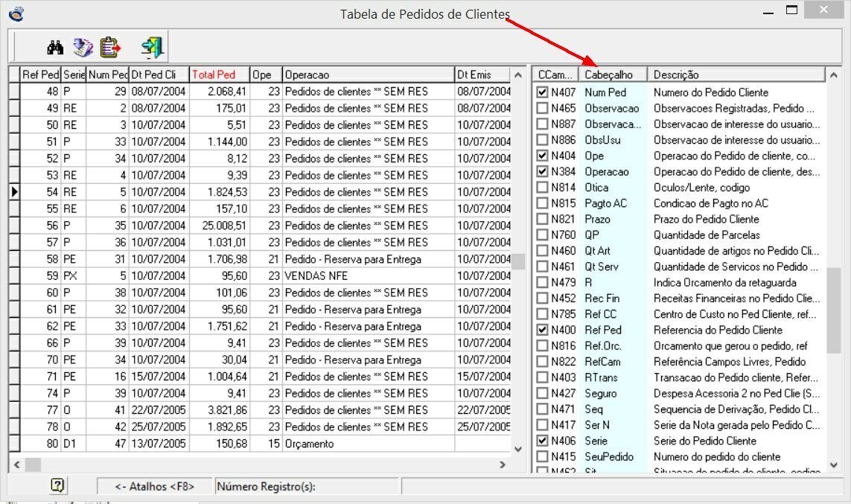Click the fields list vertical scroll thumb
The width and height of the screenshot is (851, 504).
[x=834, y=310]
